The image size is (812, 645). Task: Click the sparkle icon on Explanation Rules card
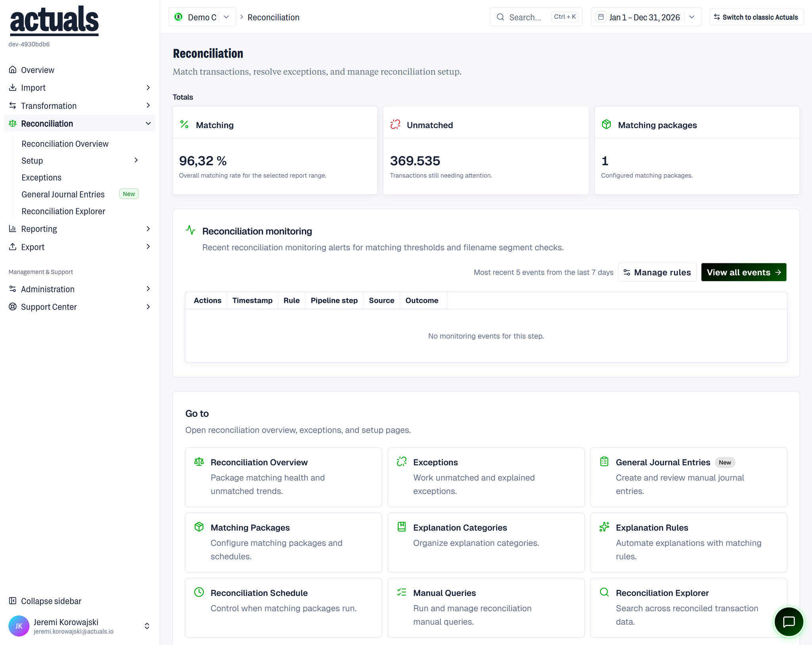604,527
